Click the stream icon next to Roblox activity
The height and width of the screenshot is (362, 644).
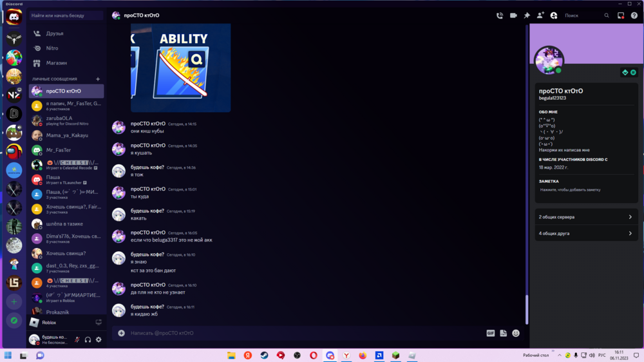click(x=99, y=323)
